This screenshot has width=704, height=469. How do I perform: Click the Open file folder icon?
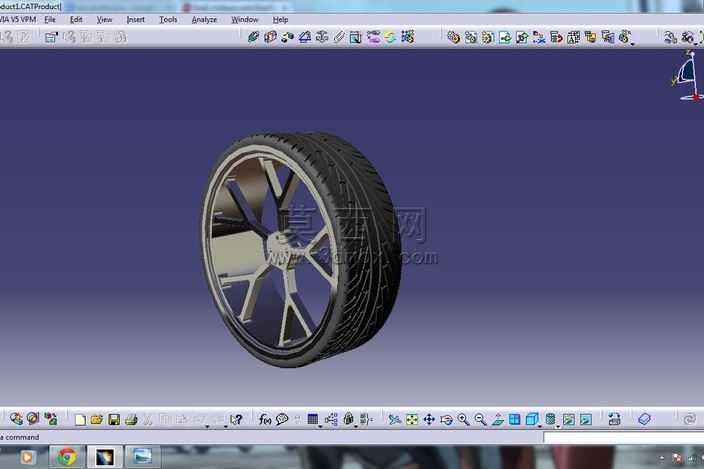(x=97, y=420)
